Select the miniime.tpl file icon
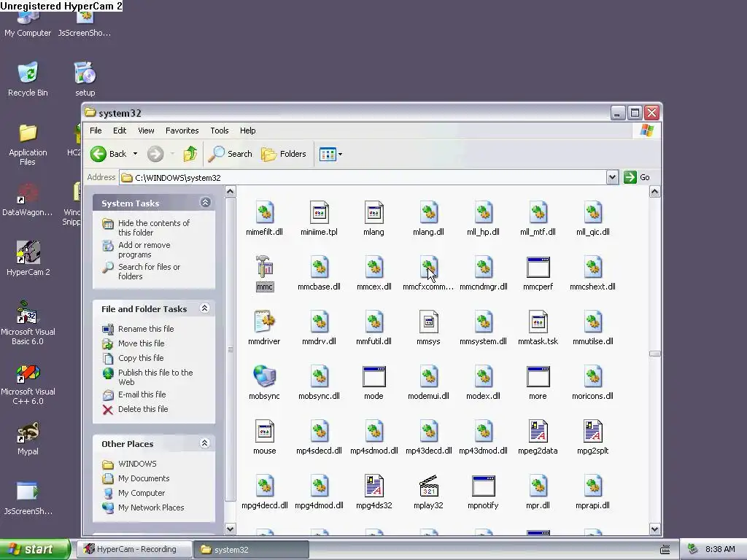 [x=319, y=213]
